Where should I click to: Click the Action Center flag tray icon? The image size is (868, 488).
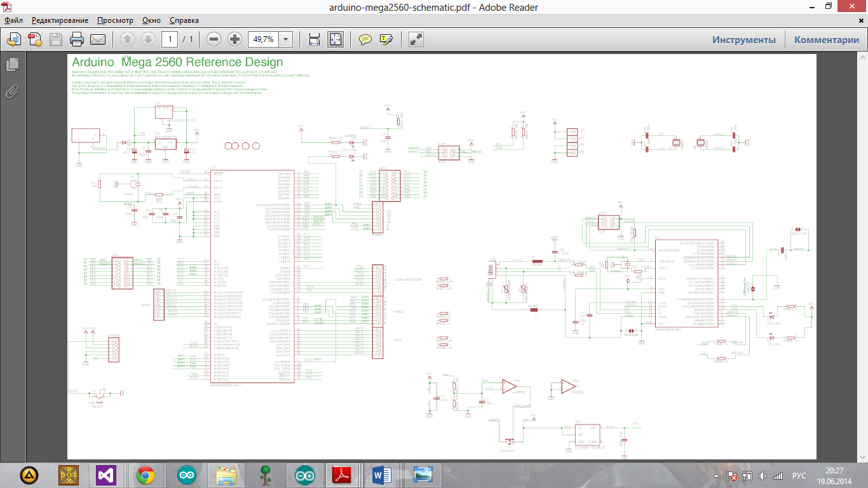coord(733,476)
